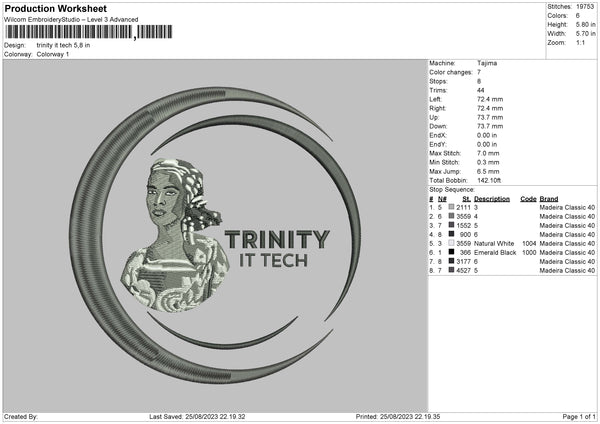Click the swatch beside stitch count 3177
The width and height of the screenshot is (600, 424).
coord(452,261)
